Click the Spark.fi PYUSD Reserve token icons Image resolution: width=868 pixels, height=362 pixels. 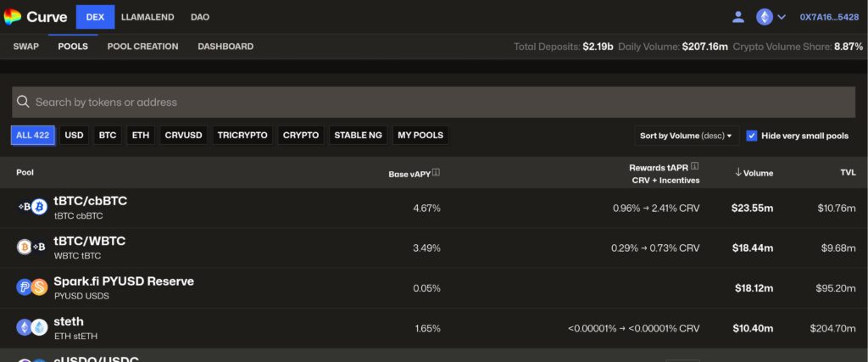(32, 287)
